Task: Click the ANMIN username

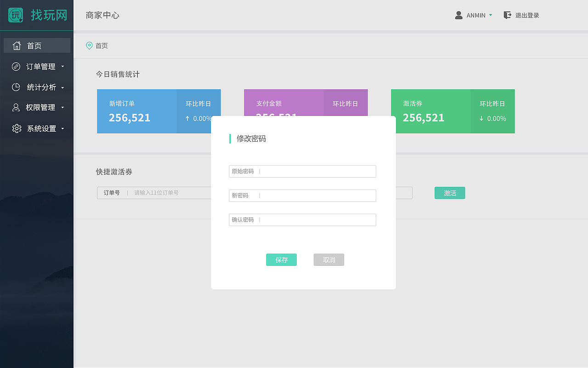Action: tap(476, 15)
